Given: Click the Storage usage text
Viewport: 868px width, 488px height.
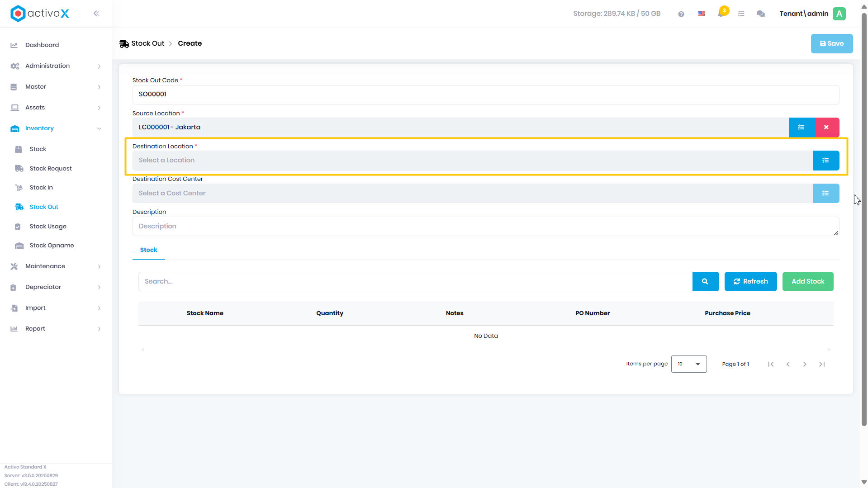Looking at the screenshot, I should click(x=617, y=14).
